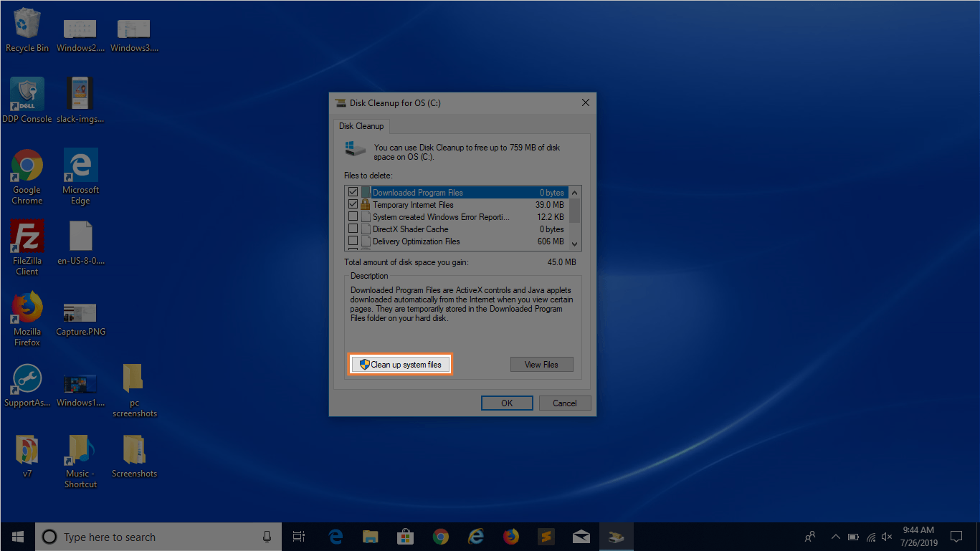
Task: Click Clean up system files button
Action: 401,365
